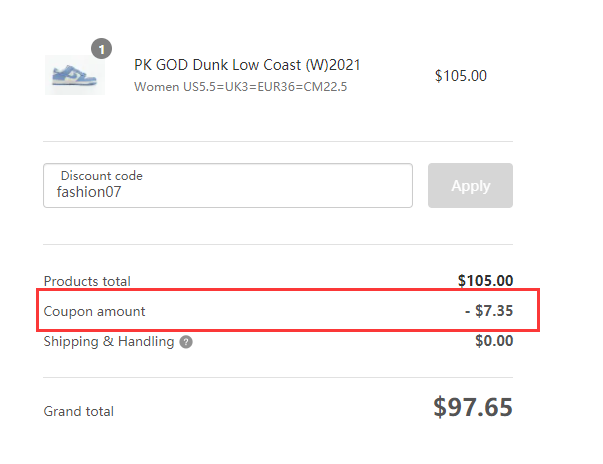Click the fashion07 code text
This screenshot has height=464, width=603.
[x=89, y=192]
